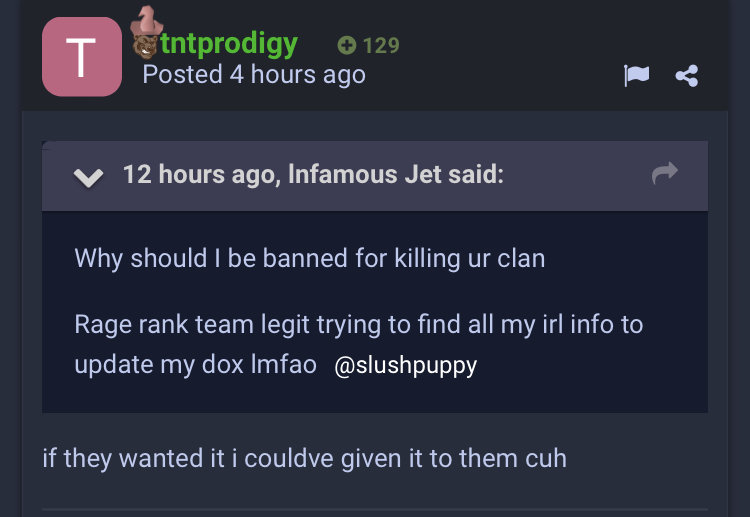Click the 129 reputation count
750x517 pixels.
(381, 45)
